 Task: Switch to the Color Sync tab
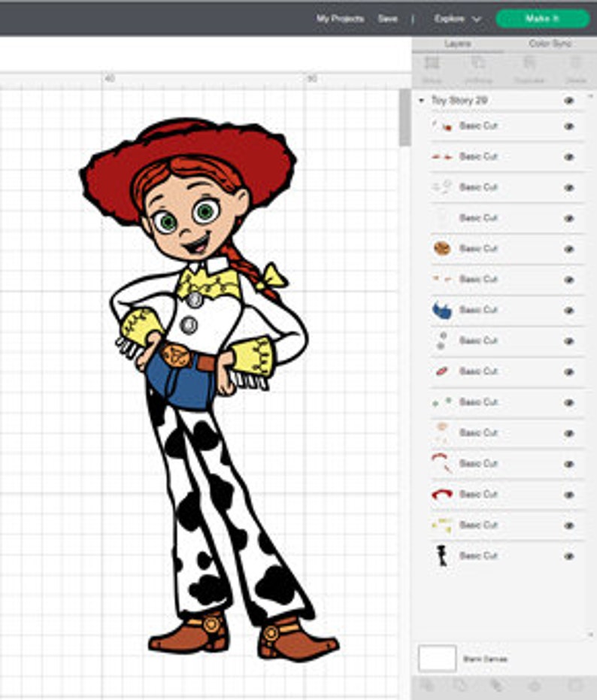point(550,44)
